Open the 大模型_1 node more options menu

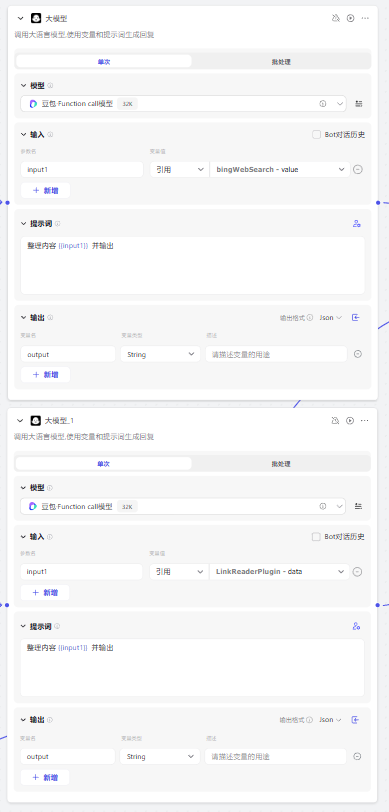pyautogui.click(x=365, y=420)
